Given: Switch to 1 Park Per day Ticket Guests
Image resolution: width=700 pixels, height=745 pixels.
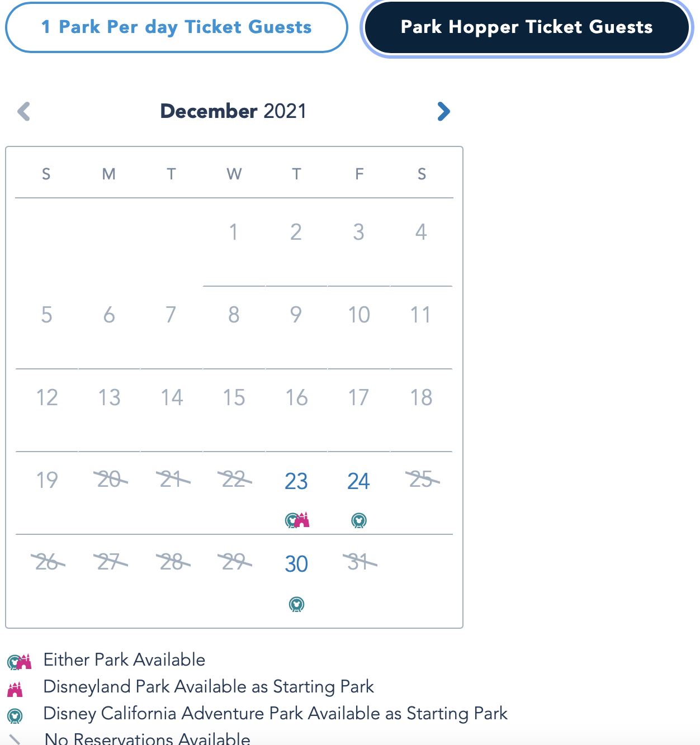Looking at the screenshot, I should click(x=177, y=27).
